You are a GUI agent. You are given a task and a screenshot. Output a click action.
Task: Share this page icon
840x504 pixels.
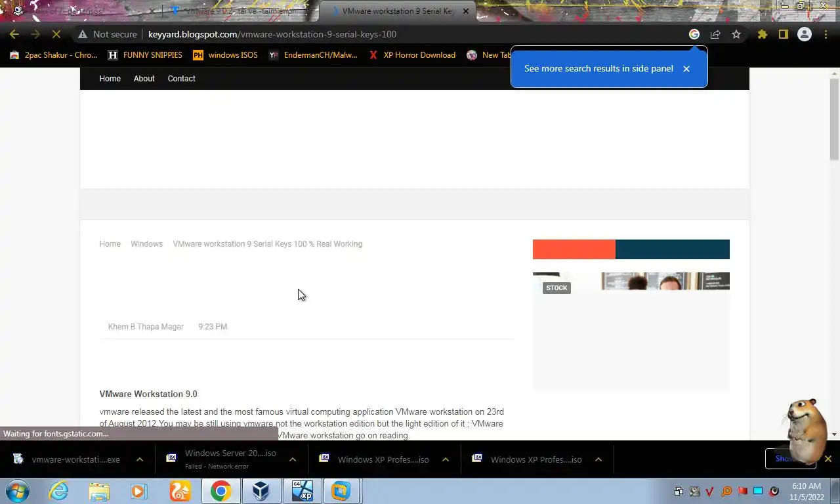pyautogui.click(x=715, y=34)
